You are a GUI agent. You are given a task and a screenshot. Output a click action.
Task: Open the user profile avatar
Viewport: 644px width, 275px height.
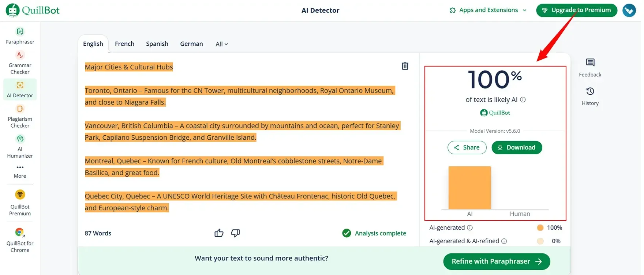[x=629, y=10]
